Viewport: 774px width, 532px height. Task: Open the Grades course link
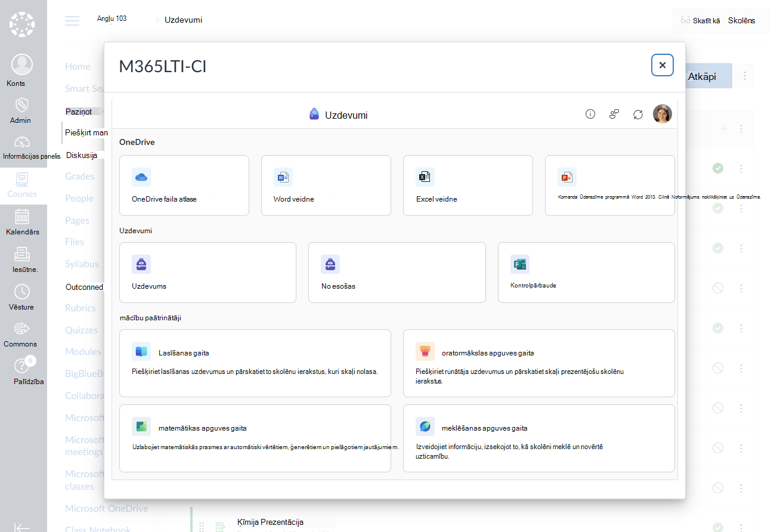pos(80,177)
